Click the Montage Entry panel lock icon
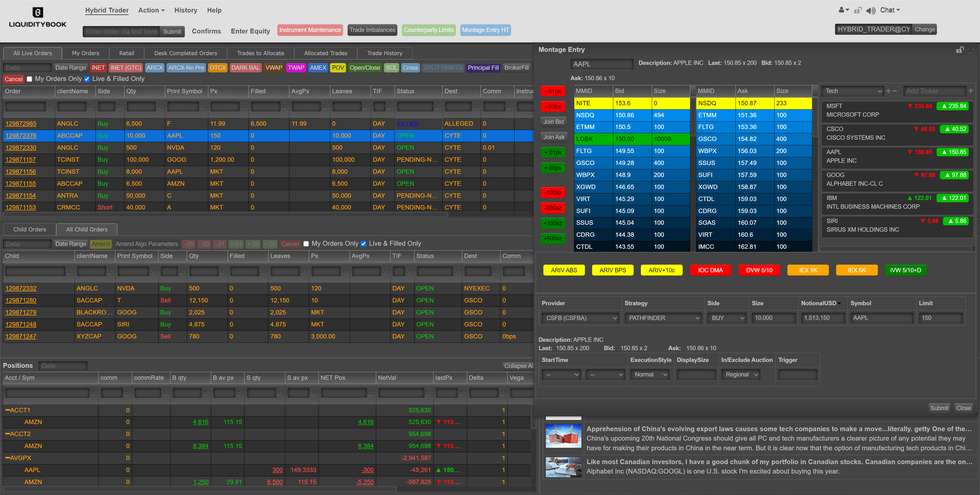 pos(960,50)
